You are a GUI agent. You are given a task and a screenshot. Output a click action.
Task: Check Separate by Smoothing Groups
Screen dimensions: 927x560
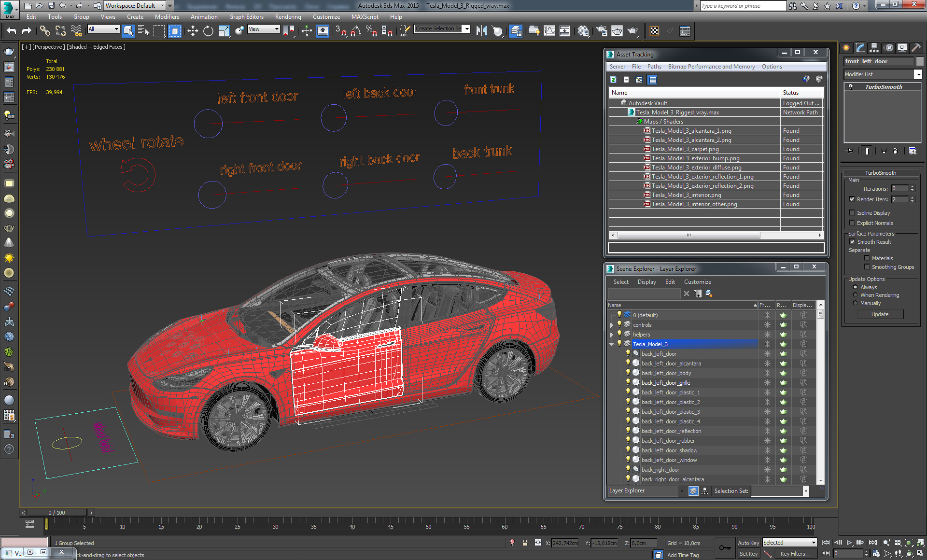pyautogui.click(x=867, y=267)
